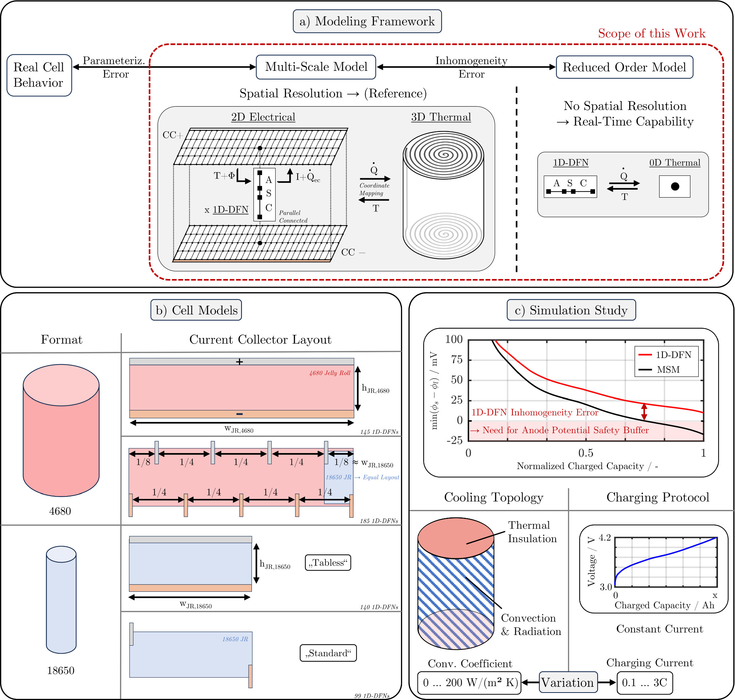735x700 pixels.
Task: Click the red double-headed inhomogeneity error arrow
Action: [x=644, y=412]
